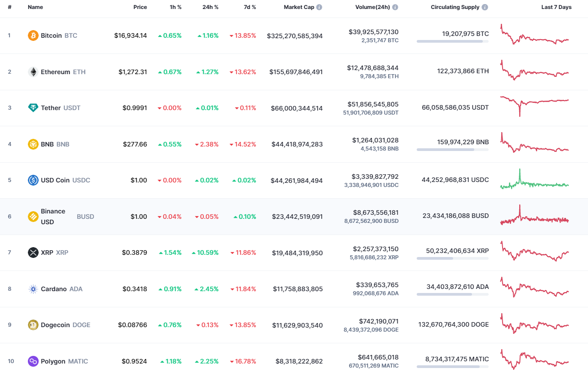This screenshot has width=588, height=377.
Task: Sort table by Name column header
Action: tap(36, 7)
